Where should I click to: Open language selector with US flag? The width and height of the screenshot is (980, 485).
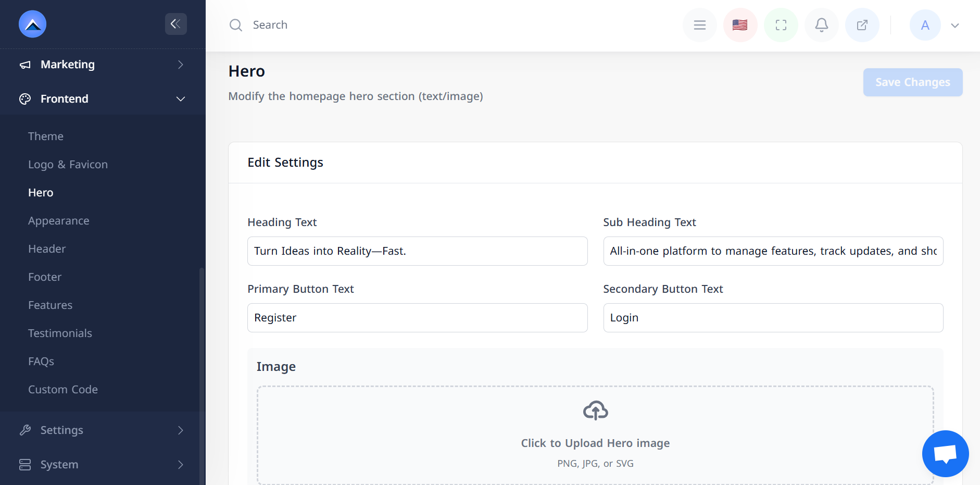pos(740,25)
